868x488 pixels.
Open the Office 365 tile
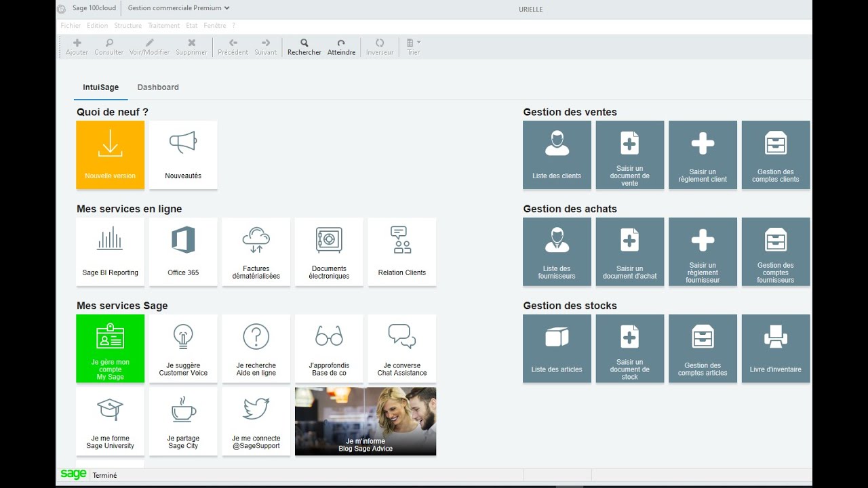click(183, 251)
